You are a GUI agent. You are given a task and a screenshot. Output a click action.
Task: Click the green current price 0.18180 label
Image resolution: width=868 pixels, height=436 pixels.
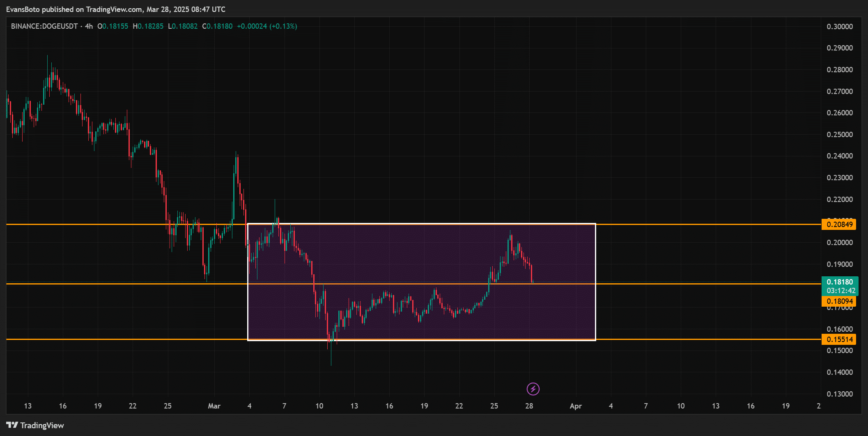coord(839,282)
